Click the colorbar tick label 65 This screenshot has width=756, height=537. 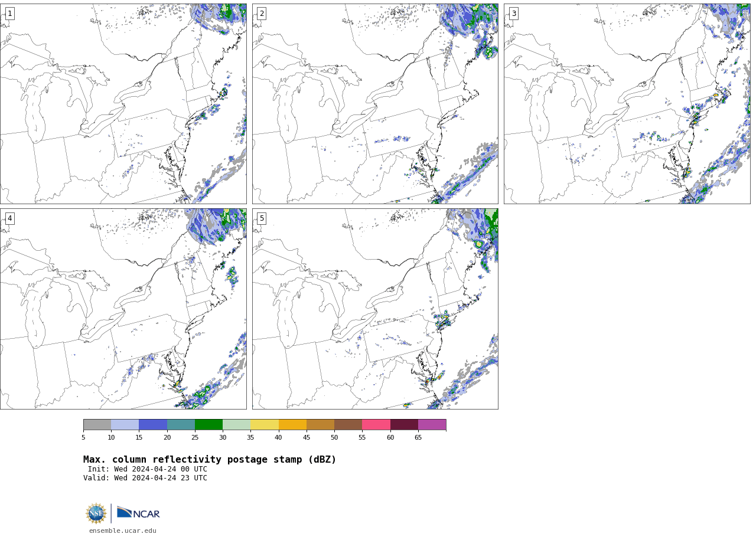coord(418,438)
